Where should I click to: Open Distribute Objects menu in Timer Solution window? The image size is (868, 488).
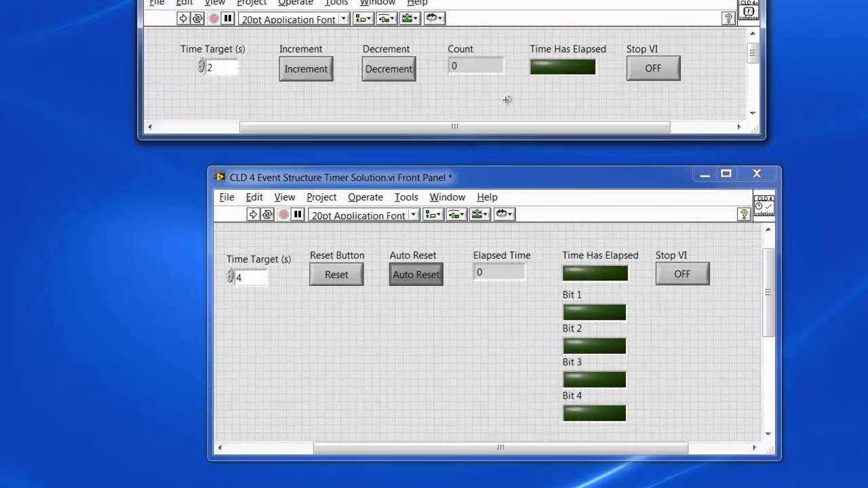[x=456, y=215]
